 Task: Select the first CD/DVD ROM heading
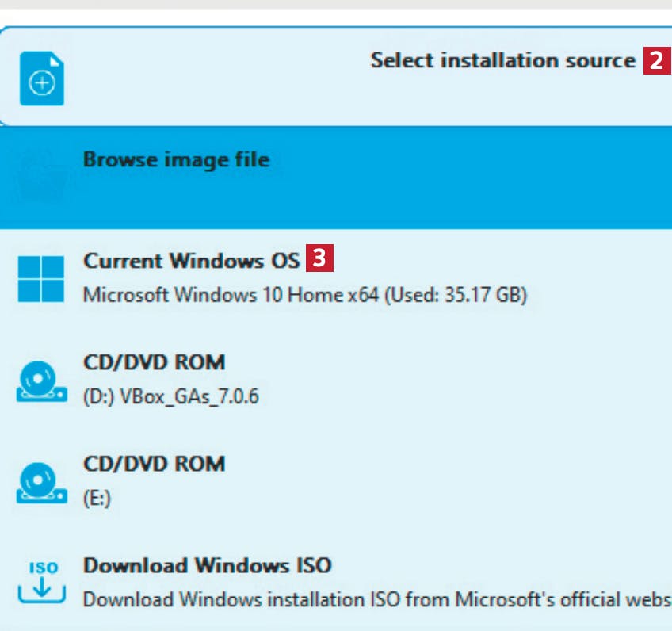[154, 362]
